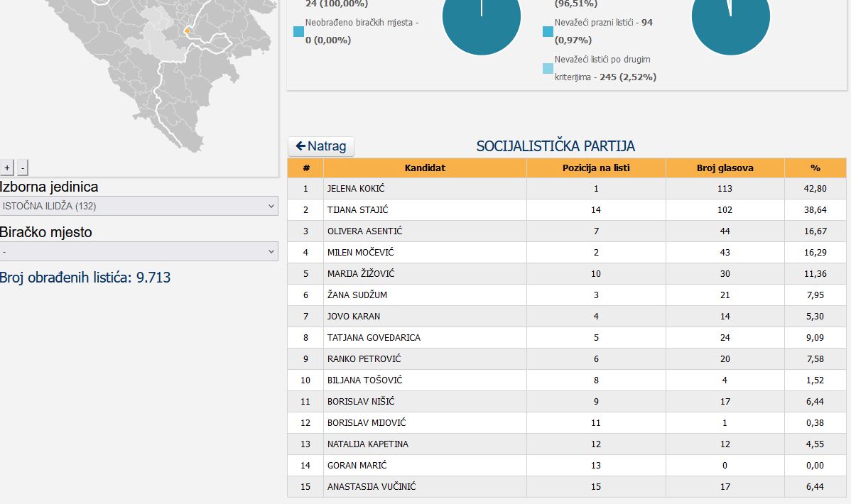The width and height of the screenshot is (851, 504).
Task: Click vote count 24 for Tatjana Govedarica
Action: (725, 337)
